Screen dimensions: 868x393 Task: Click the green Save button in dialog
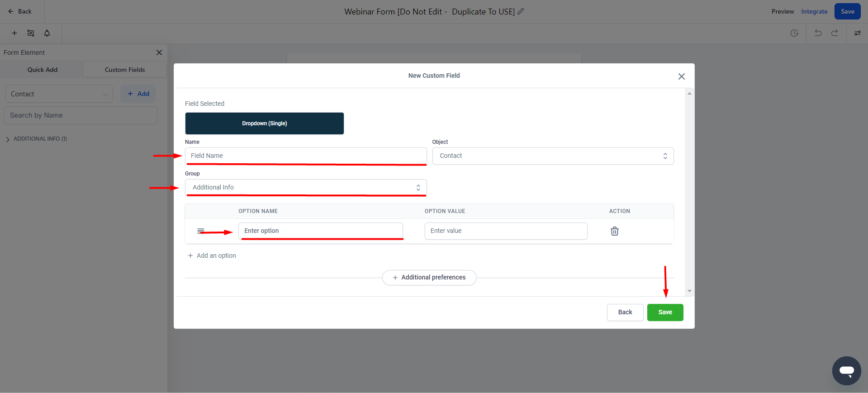[x=665, y=313]
